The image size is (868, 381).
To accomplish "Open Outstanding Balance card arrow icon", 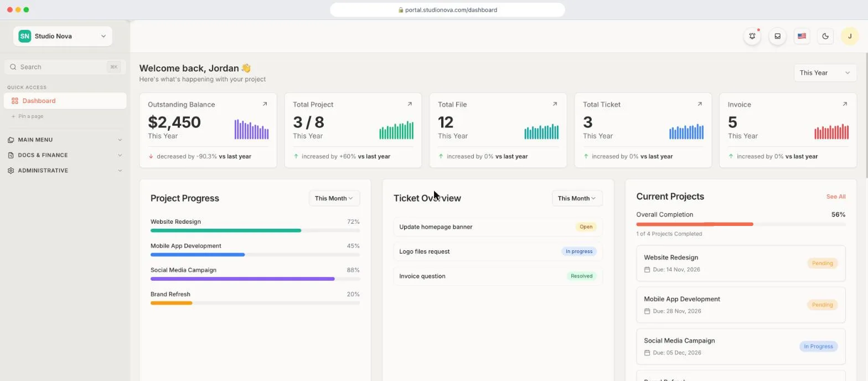I will [x=265, y=104].
